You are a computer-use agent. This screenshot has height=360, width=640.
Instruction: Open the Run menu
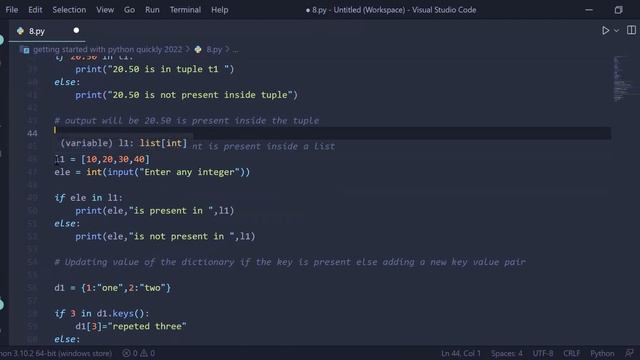point(152,10)
